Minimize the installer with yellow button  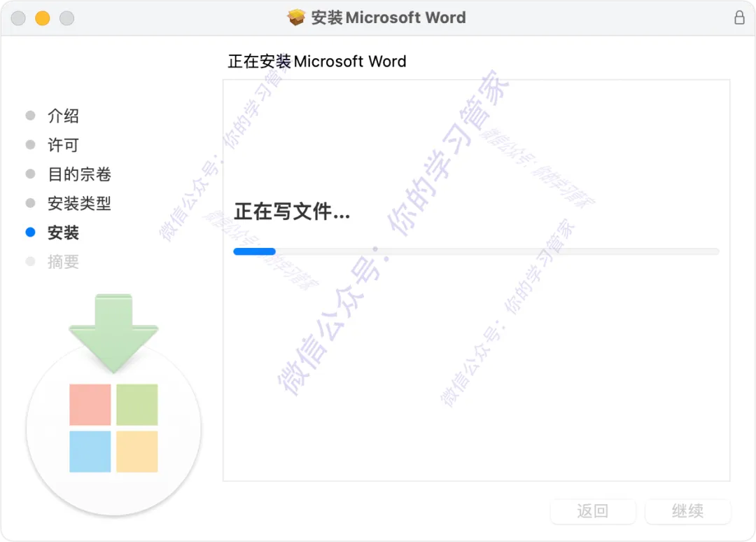[x=43, y=18]
